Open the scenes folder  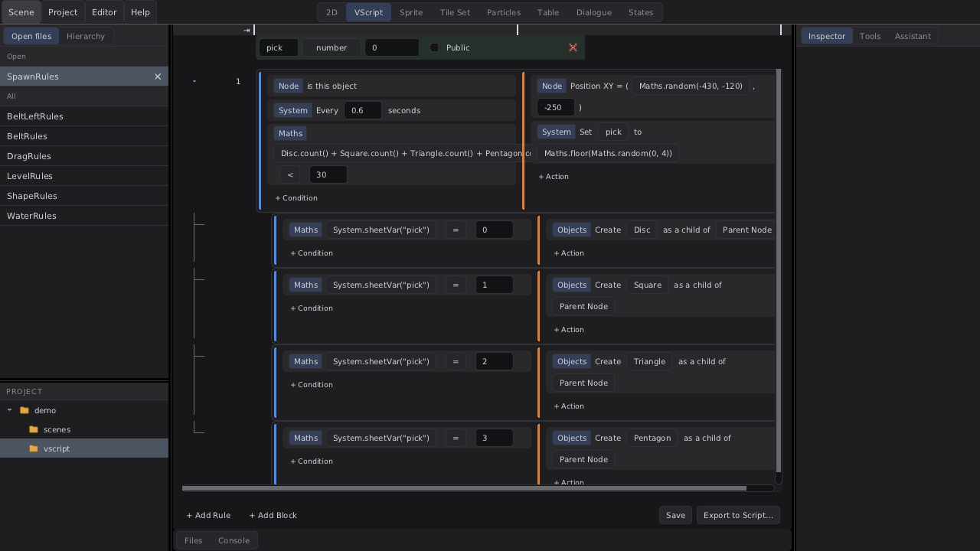tap(57, 429)
